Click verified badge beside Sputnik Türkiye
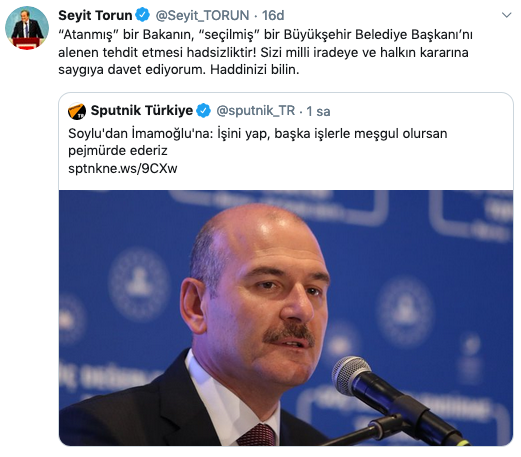 pos(203,111)
